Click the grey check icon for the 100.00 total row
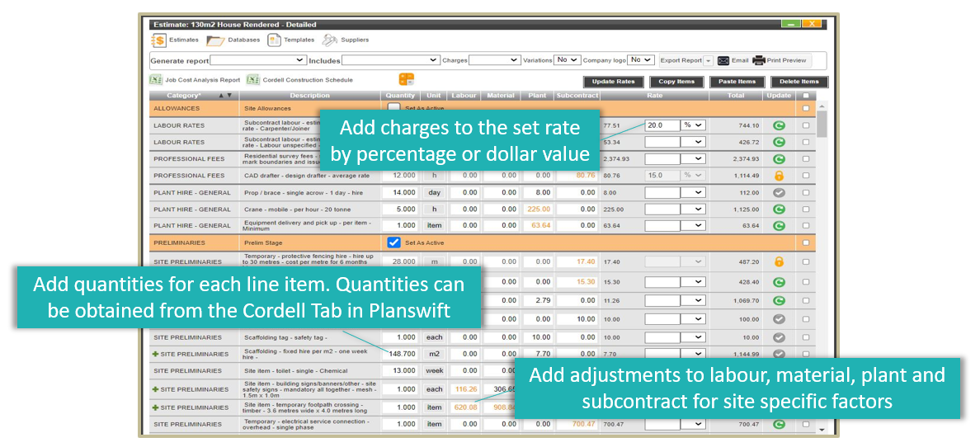Screen dimensions: 980x447 coord(778,319)
